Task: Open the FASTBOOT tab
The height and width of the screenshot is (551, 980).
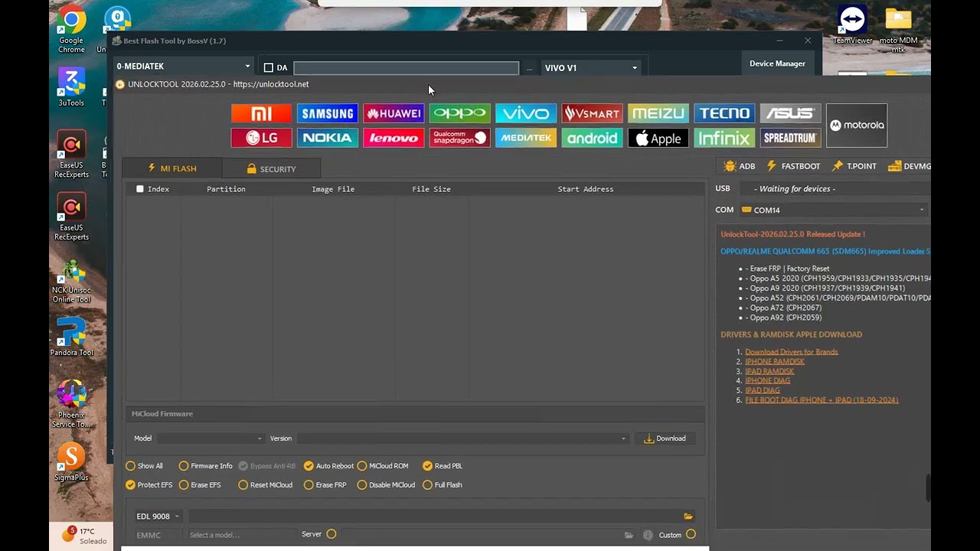Action: pos(793,166)
